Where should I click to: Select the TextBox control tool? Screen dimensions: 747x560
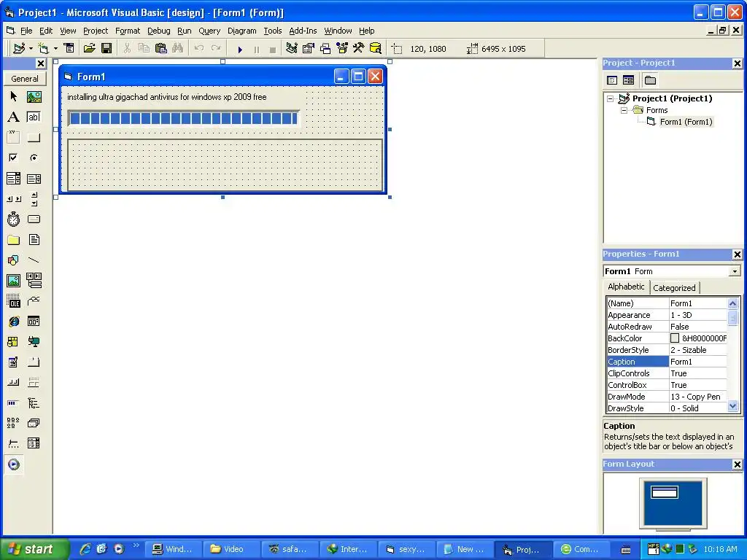[x=34, y=117]
